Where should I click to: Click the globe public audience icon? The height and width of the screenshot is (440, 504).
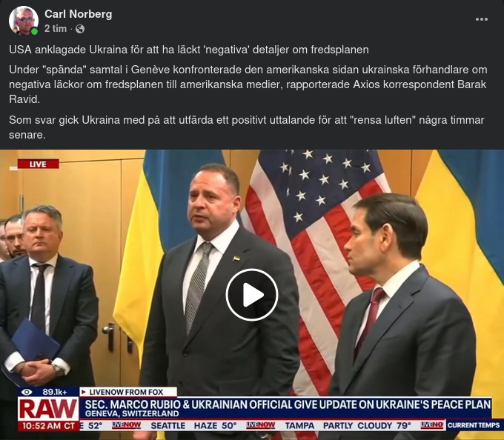tap(80, 29)
